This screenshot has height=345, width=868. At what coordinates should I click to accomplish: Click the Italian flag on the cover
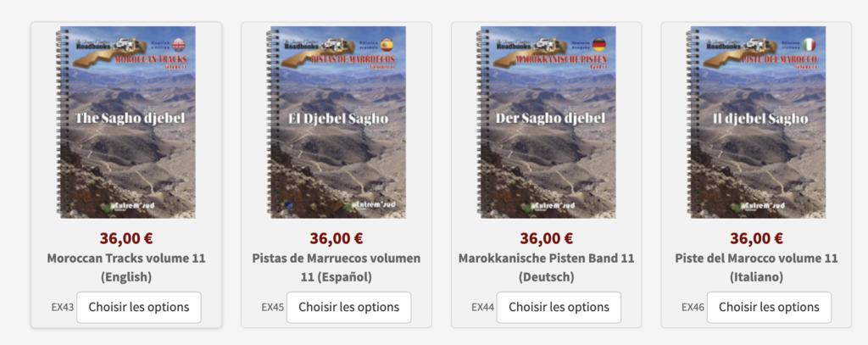pyautogui.click(x=809, y=44)
